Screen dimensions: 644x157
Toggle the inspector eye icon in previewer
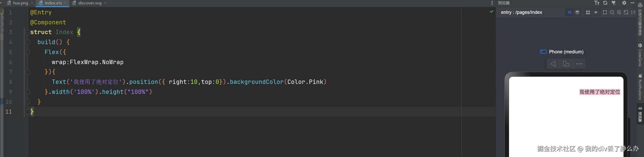[x=569, y=12]
